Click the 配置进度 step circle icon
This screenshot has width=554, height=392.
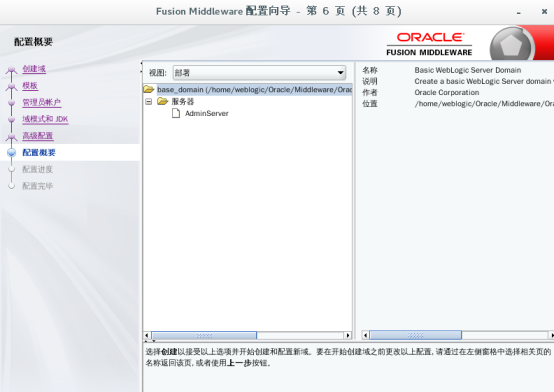pos(12,169)
